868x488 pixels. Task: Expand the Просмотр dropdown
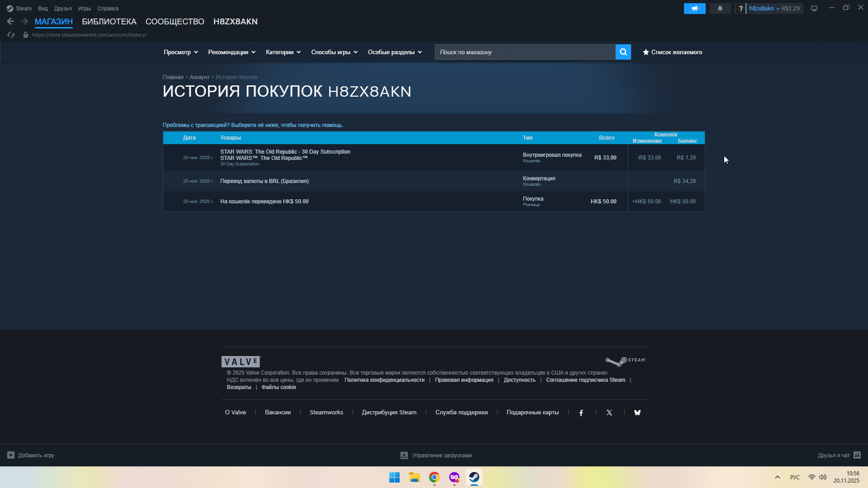pos(181,52)
